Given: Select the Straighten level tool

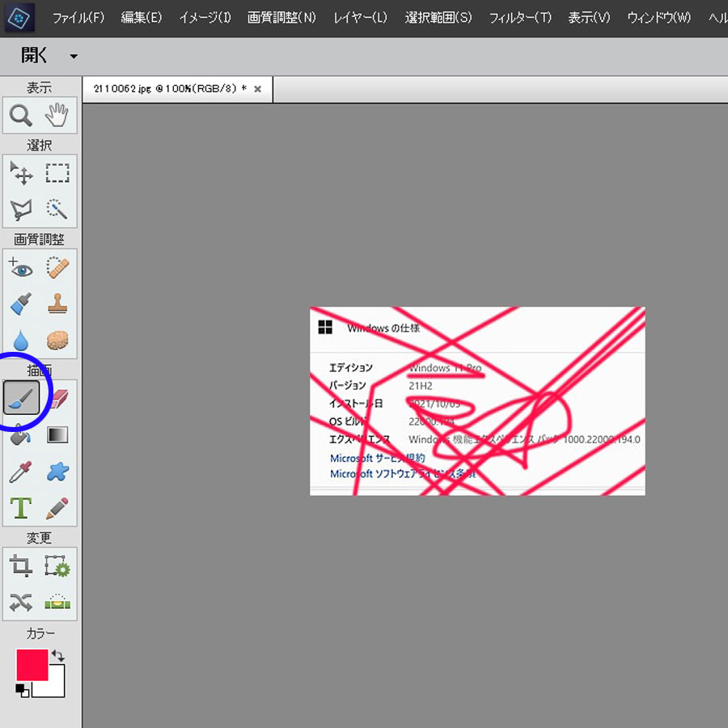Looking at the screenshot, I should click(x=57, y=602).
